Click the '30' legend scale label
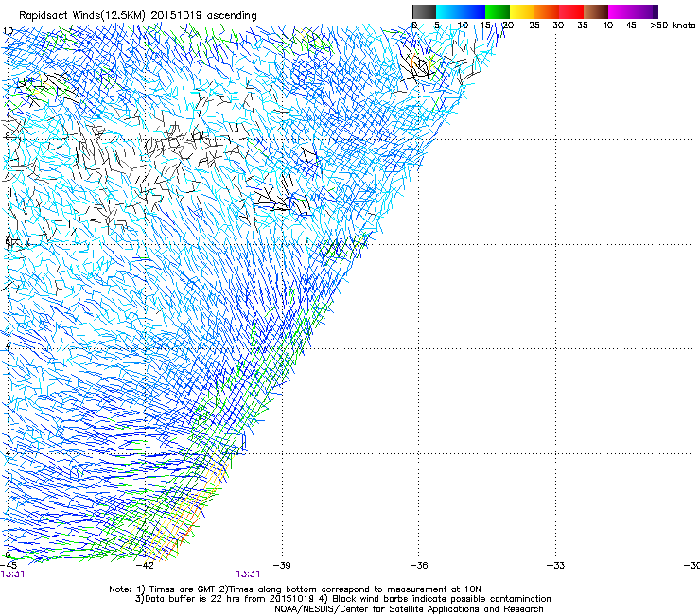Screen dimensions: 700x615 pos(558,26)
